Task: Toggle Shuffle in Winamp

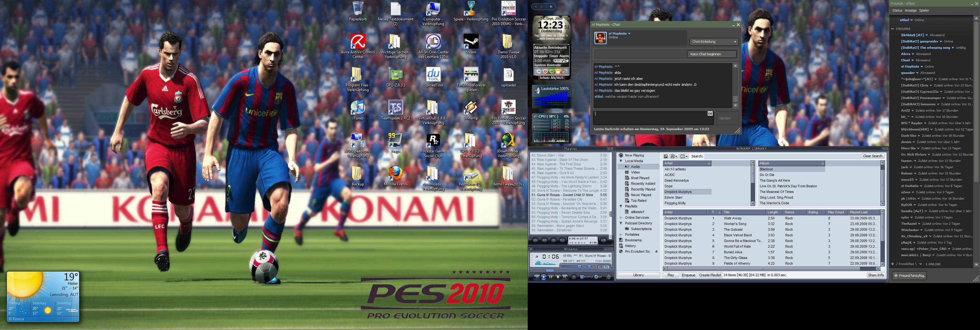Action: coord(586,277)
